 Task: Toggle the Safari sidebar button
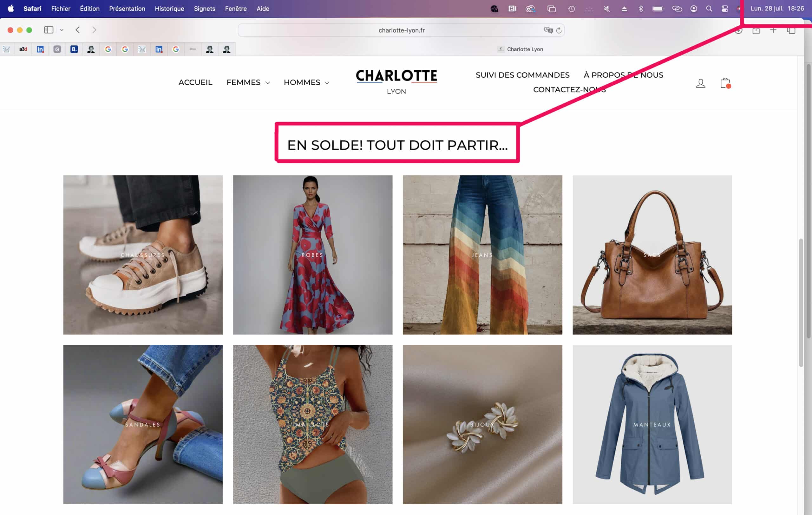click(49, 30)
